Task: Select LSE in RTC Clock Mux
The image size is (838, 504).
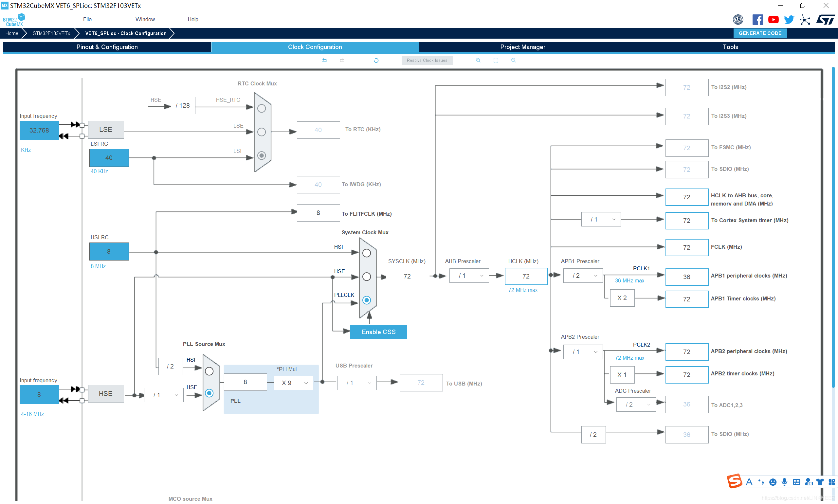Action: pyautogui.click(x=262, y=132)
